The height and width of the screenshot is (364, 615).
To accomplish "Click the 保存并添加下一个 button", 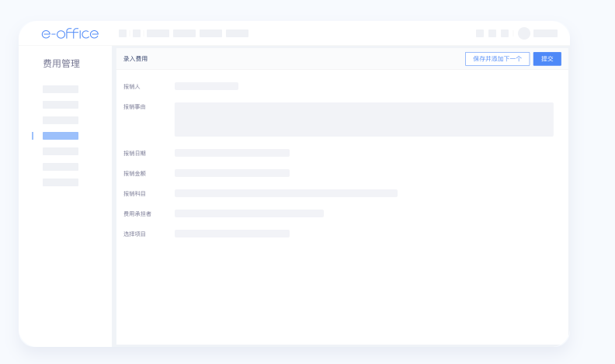I will click(x=497, y=59).
